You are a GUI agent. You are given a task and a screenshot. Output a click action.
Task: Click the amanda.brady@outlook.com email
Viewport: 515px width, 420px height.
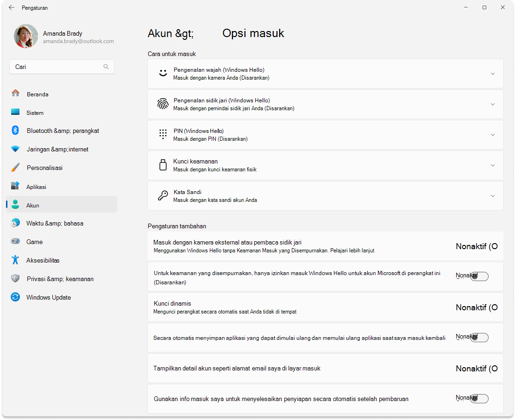78,41
